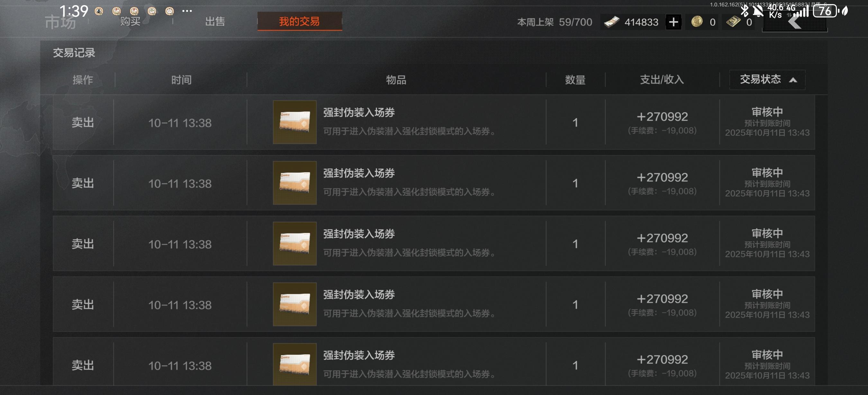Open first 强封伪装入场券 item thumbnail
This screenshot has height=395, width=868.
click(294, 122)
